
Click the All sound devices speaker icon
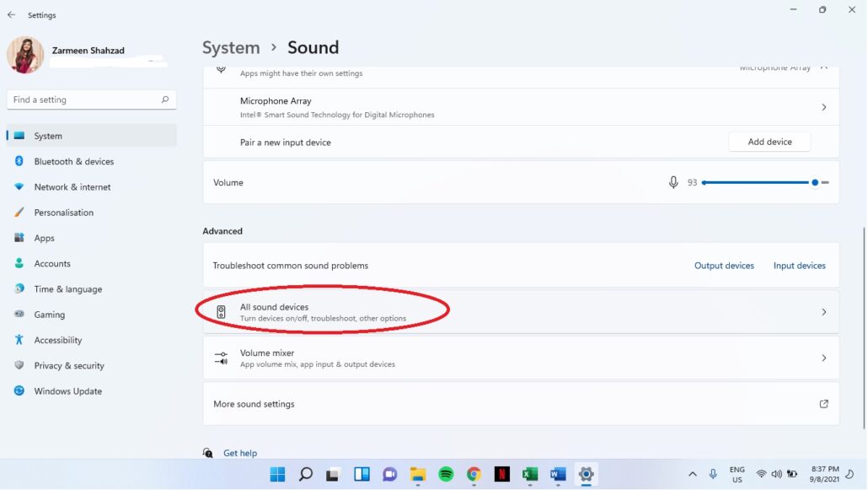(221, 311)
